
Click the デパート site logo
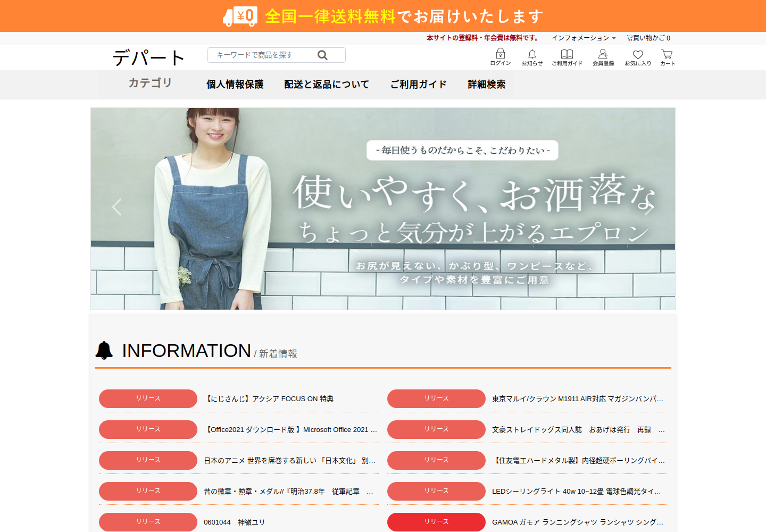[x=148, y=57]
